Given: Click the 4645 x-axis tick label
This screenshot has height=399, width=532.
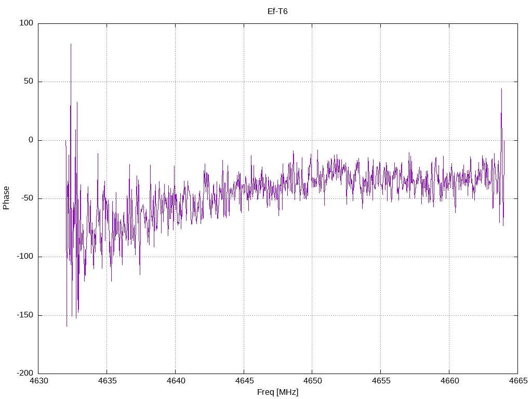Looking at the screenshot, I should [244, 381].
